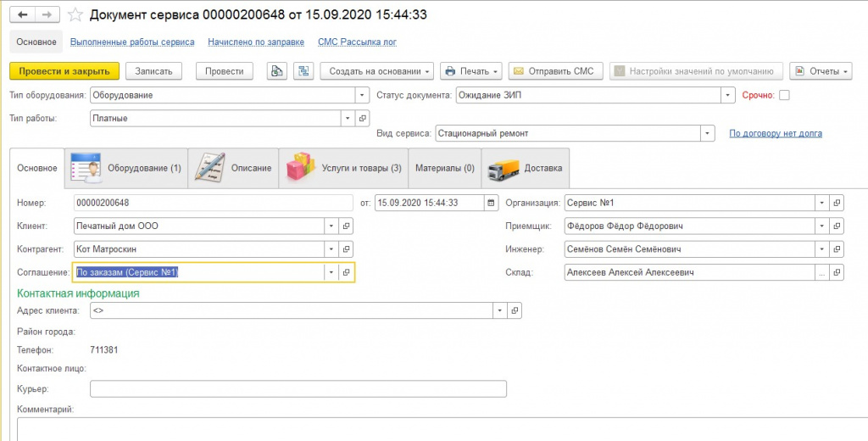Image resolution: width=868 pixels, height=441 pixels.
Task: Click the Склад field value Алексеев Алексей Алексеевич
Action: [x=690, y=272]
